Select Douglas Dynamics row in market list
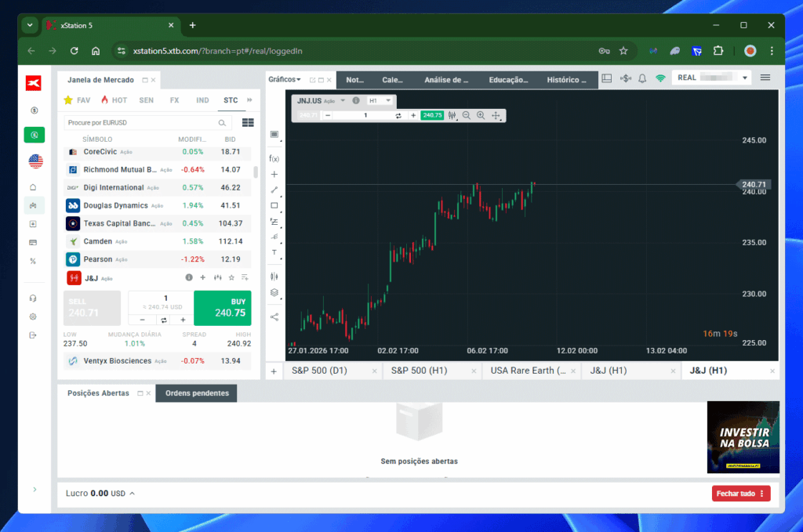 (158, 205)
